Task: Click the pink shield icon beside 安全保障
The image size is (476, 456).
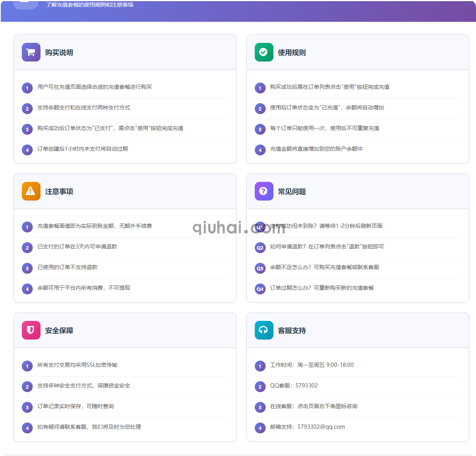Action: pyautogui.click(x=31, y=330)
